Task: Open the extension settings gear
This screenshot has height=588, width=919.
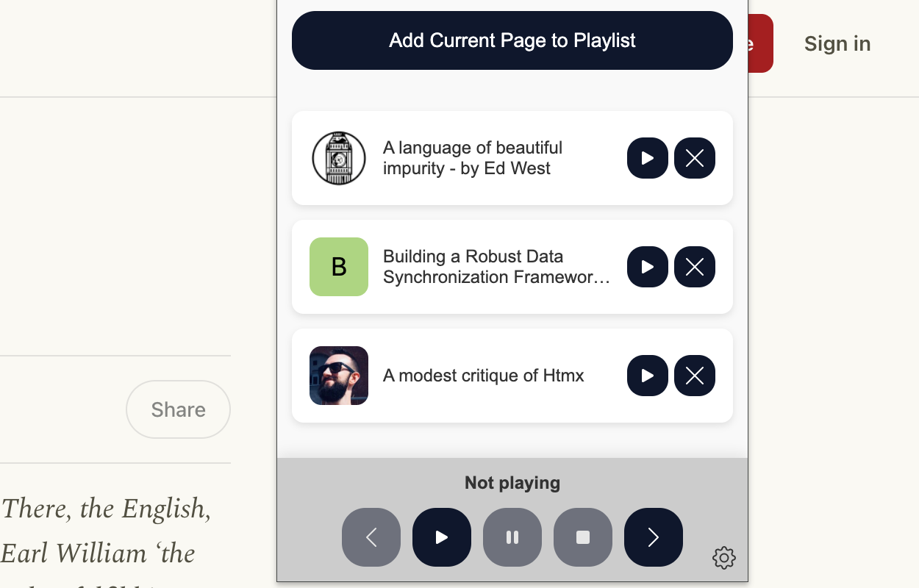Action: [x=724, y=558]
